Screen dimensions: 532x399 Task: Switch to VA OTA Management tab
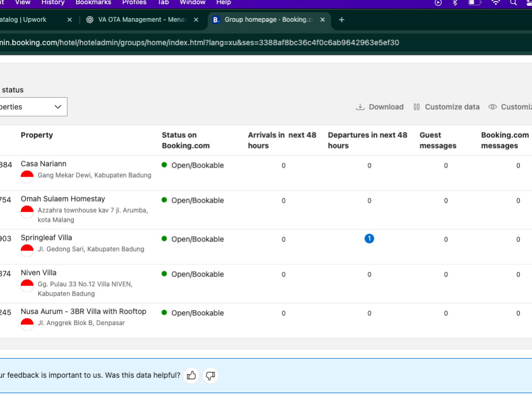142,20
